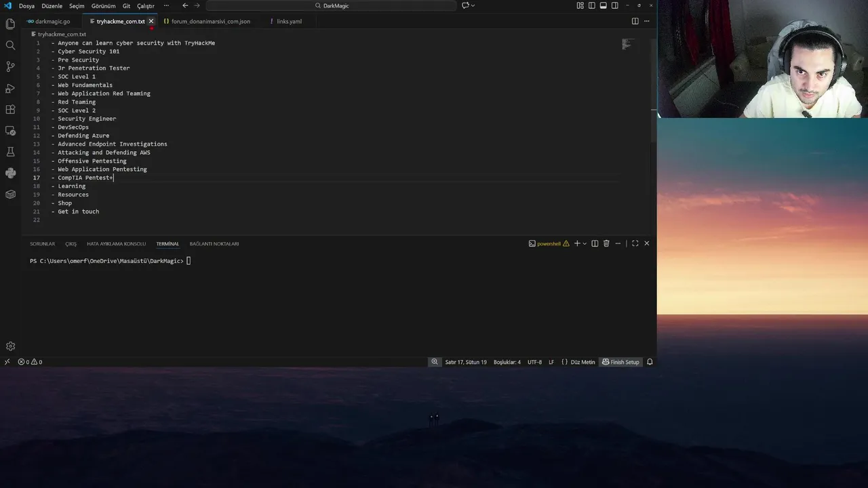This screenshot has width=868, height=488.
Task: Close the tryhackme_com.txt tab
Action: point(151,21)
